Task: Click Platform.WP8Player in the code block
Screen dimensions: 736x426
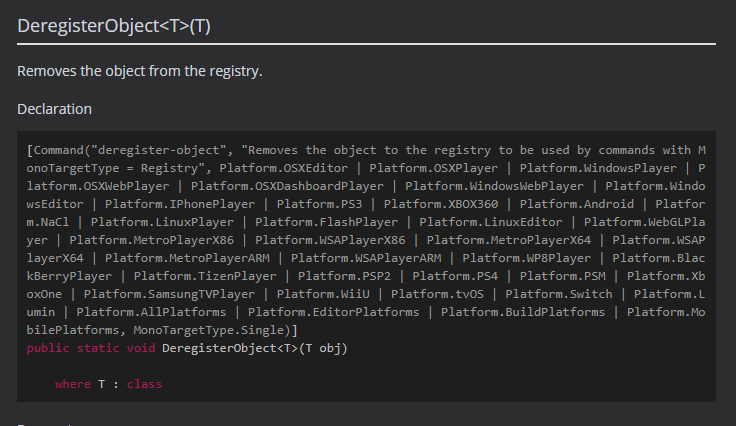Action: point(527,258)
